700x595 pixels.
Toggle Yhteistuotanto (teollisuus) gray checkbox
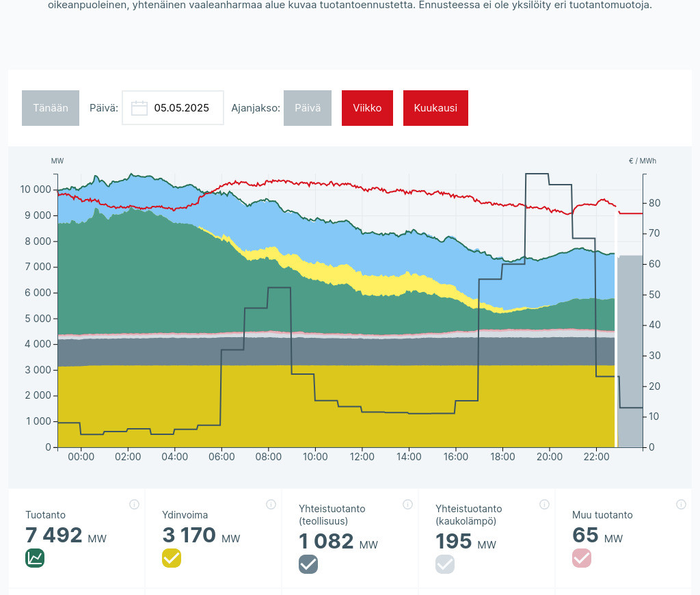[x=308, y=564]
